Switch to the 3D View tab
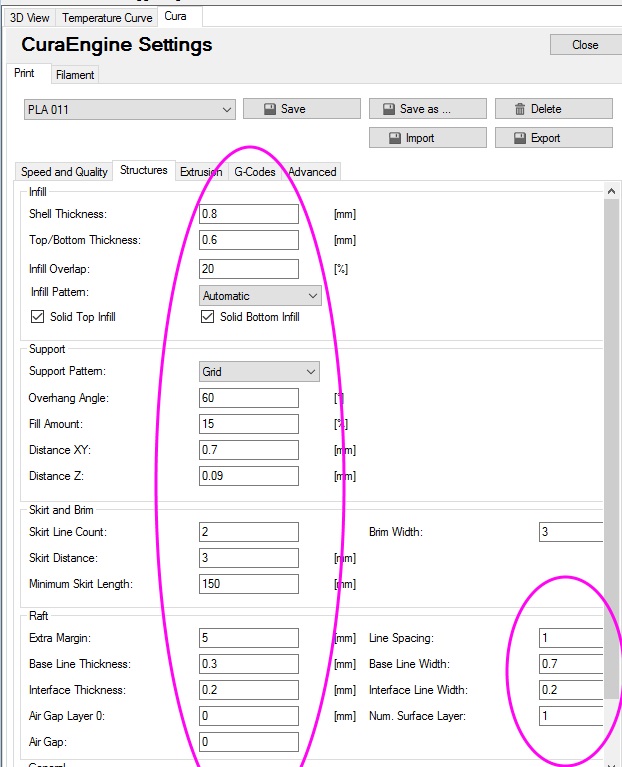Image resolution: width=622 pixels, height=767 pixels. [29, 18]
